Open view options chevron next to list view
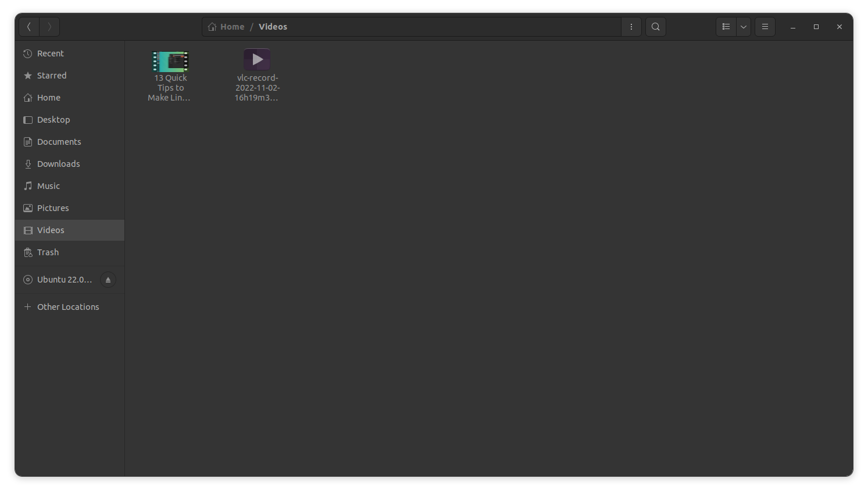The height and width of the screenshot is (493, 868). click(x=743, y=26)
